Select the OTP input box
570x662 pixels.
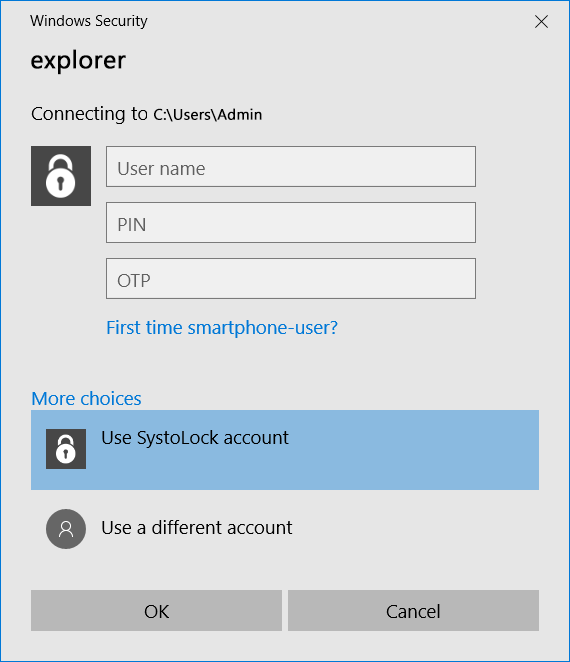(x=291, y=279)
